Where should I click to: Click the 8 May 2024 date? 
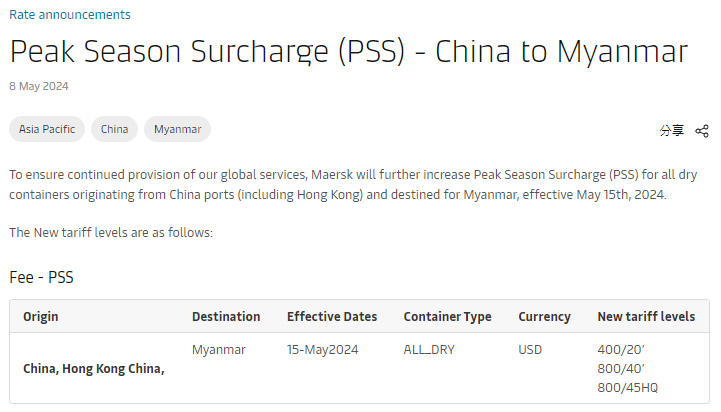[39, 86]
